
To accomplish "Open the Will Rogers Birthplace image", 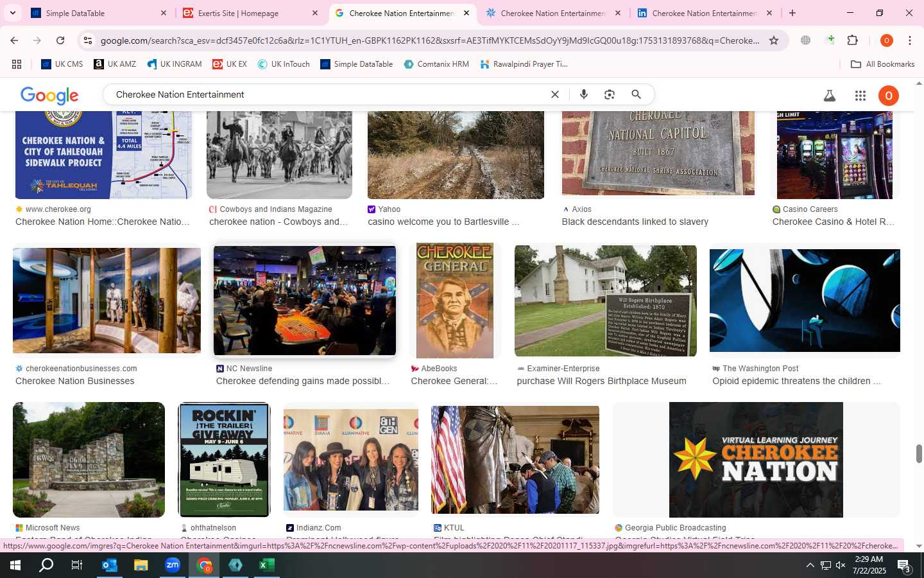I will coord(605,301).
